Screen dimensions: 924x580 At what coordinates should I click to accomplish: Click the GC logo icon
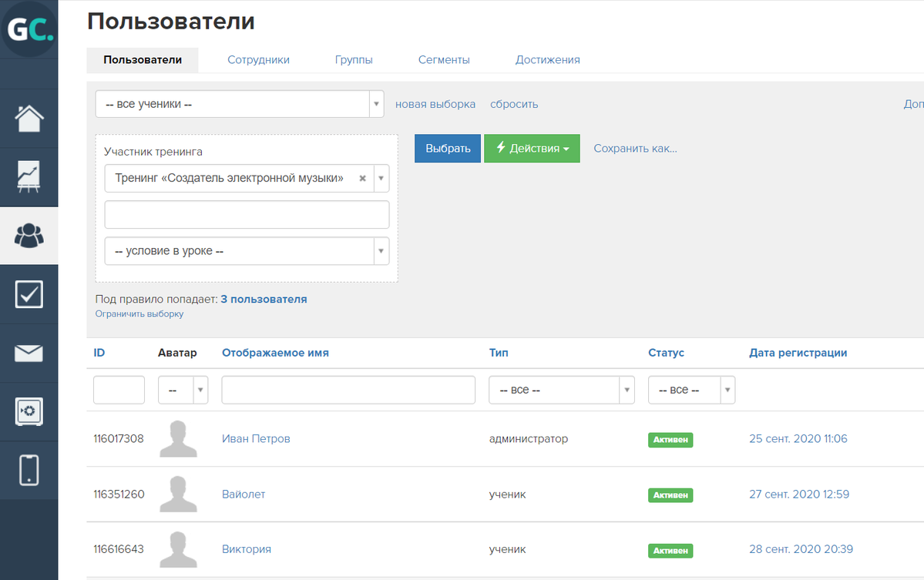click(x=29, y=29)
